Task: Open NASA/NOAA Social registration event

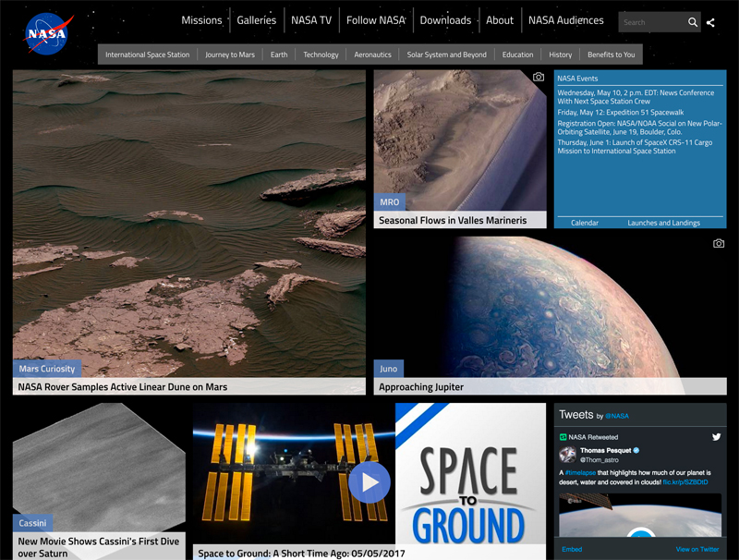Action: 639,128
